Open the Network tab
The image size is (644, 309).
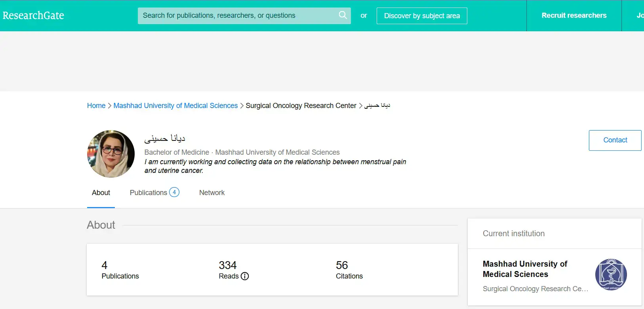pyautogui.click(x=212, y=193)
